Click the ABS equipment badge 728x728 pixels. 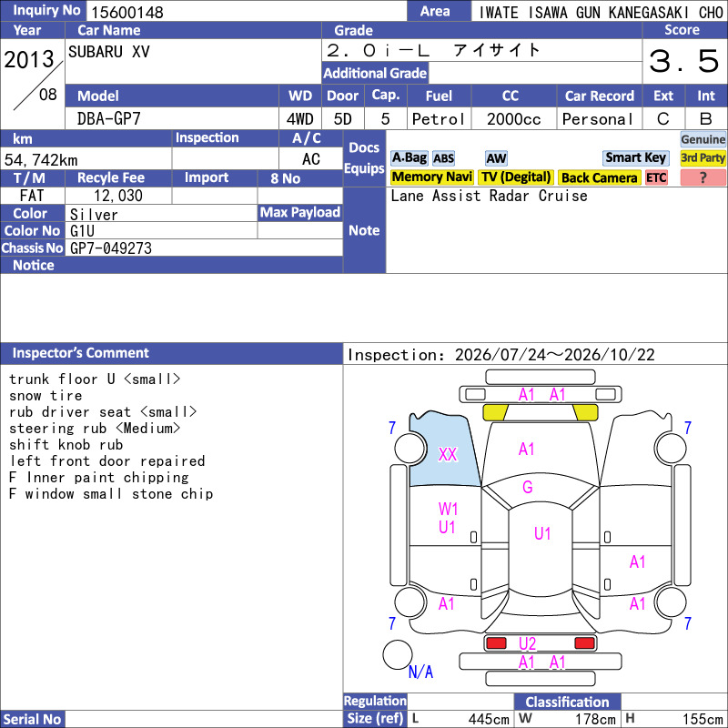(443, 158)
